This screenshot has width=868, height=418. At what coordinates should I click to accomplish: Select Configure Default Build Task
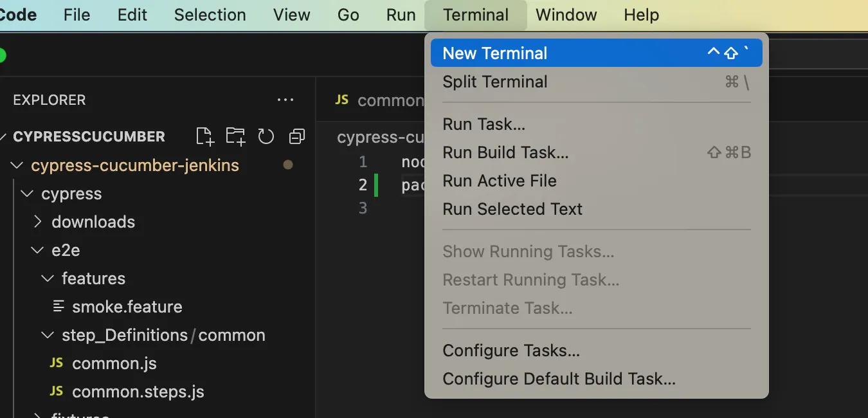[x=559, y=379]
